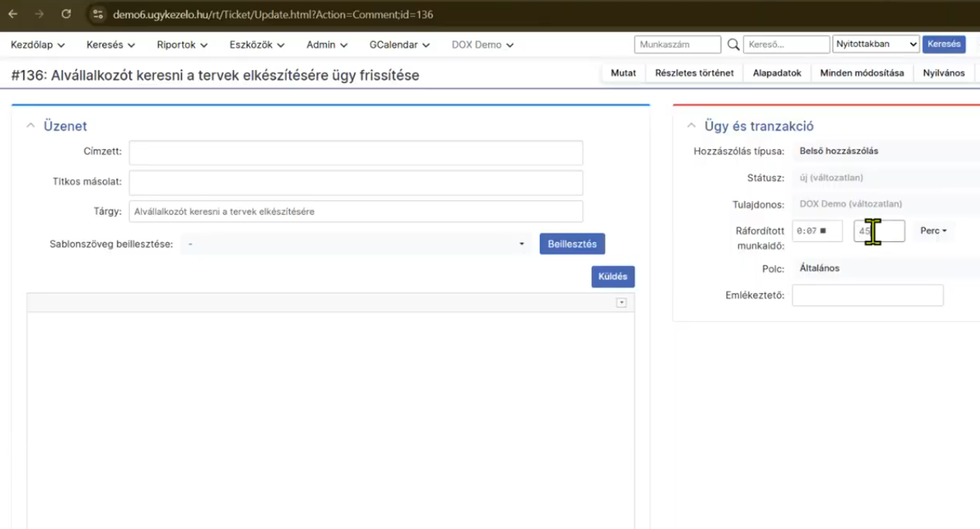Collapse the Üzenet section chevron
This screenshot has width=980, height=529.
click(x=30, y=126)
